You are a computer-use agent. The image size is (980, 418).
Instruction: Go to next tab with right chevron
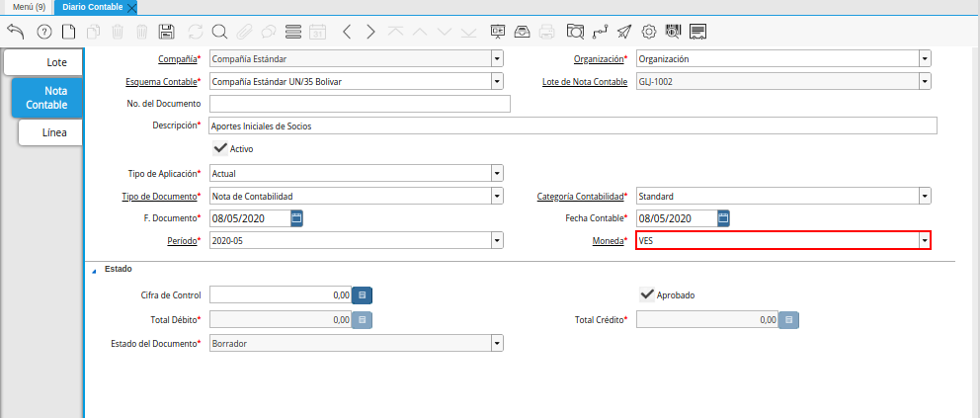(370, 32)
